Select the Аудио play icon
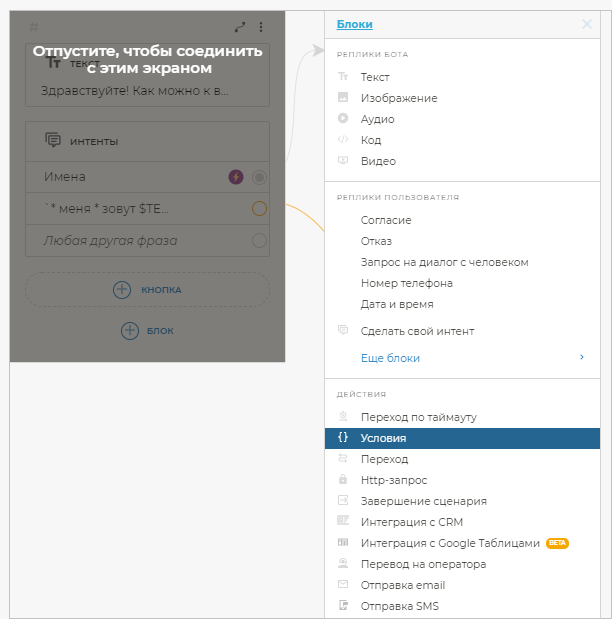The height and width of the screenshot is (619, 612). click(343, 119)
